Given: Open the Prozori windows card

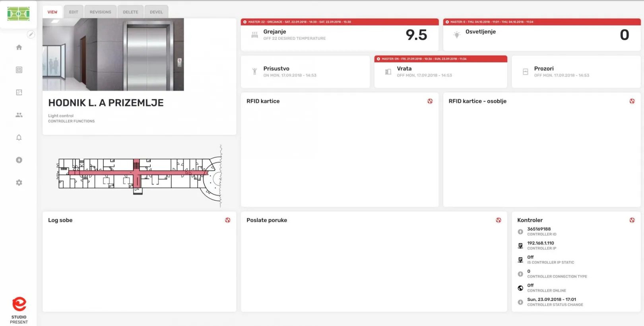Looking at the screenshot, I should pyautogui.click(x=576, y=72).
